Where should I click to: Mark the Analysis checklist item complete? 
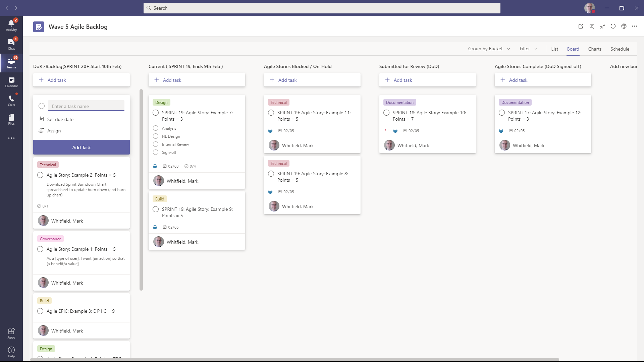click(x=156, y=128)
